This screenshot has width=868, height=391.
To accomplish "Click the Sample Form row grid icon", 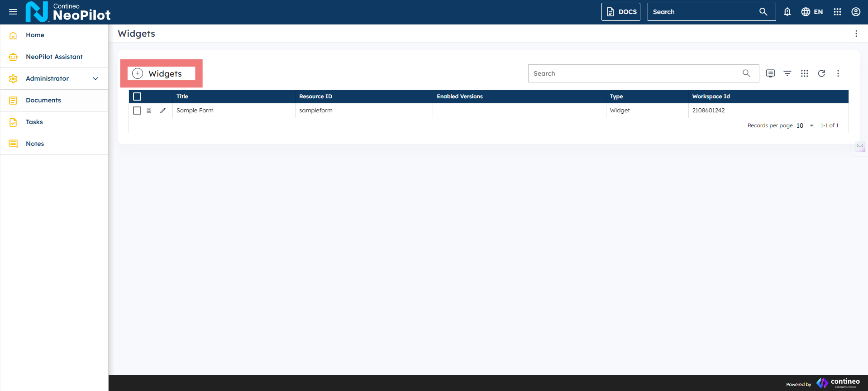I will [149, 111].
